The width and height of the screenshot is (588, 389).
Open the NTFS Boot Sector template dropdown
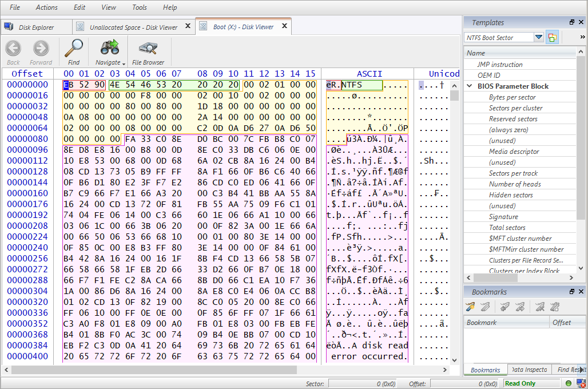538,38
